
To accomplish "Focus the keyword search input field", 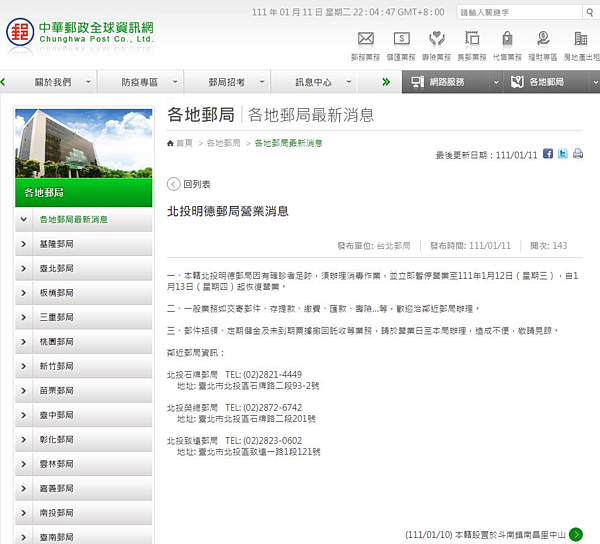I will (x=519, y=12).
